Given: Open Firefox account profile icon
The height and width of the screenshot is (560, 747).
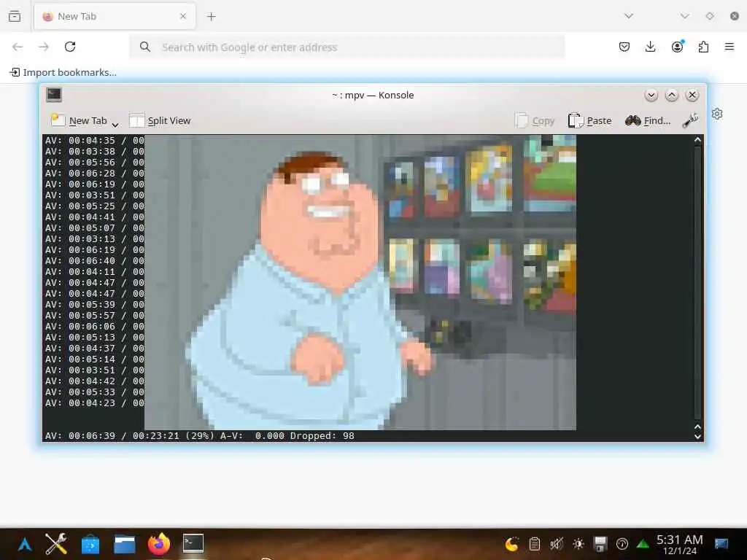Looking at the screenshot, I should [x=677, y=46].
